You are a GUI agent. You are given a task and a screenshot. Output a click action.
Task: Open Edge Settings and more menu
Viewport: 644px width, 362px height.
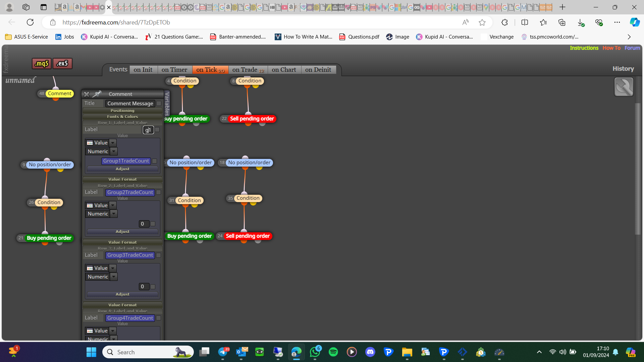coord(617,22)
